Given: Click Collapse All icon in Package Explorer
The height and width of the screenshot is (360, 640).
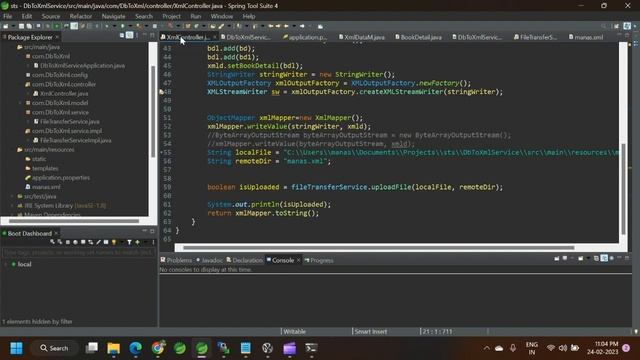Looking at the screenshot, I should (x=122, y=36).
